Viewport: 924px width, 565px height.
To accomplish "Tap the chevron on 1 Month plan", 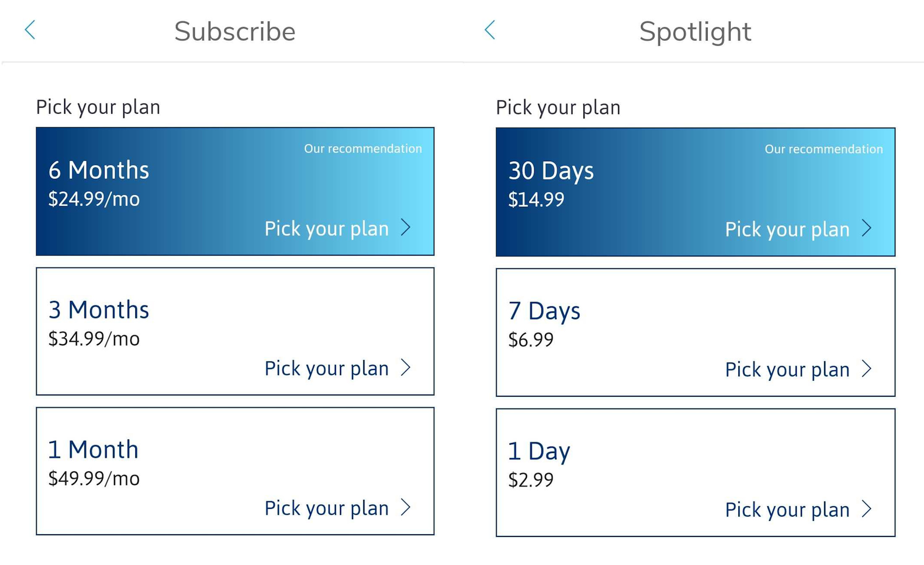I will (406, 507).
